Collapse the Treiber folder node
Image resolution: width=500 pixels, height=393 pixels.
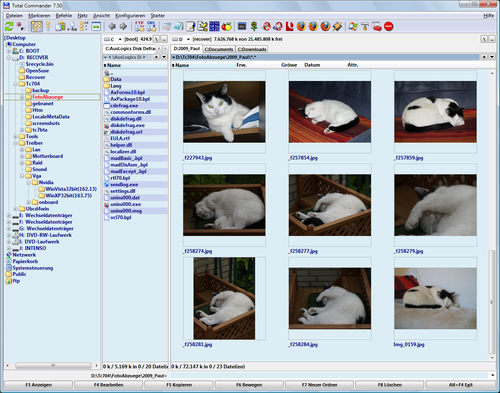point(15,143)
